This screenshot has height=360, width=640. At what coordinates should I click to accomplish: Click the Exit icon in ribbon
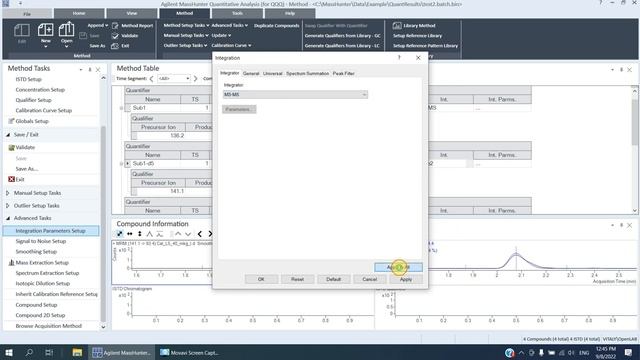[x=115, y=46]
